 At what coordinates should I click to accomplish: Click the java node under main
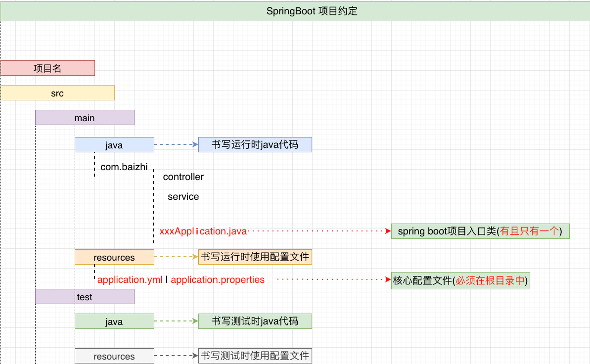114,144
